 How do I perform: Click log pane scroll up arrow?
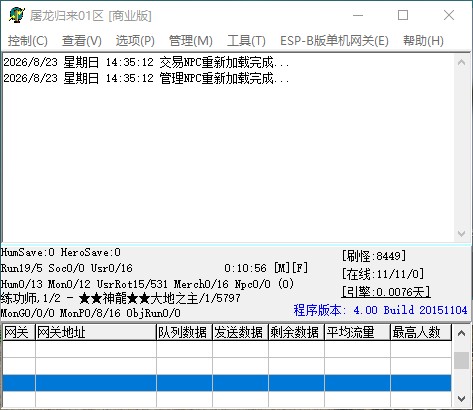coord(462,62)
